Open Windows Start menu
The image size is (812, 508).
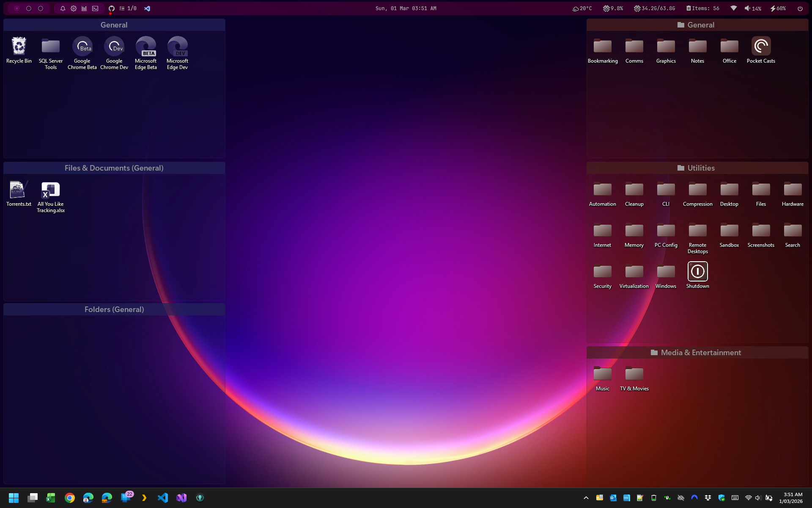coord(14,498)
